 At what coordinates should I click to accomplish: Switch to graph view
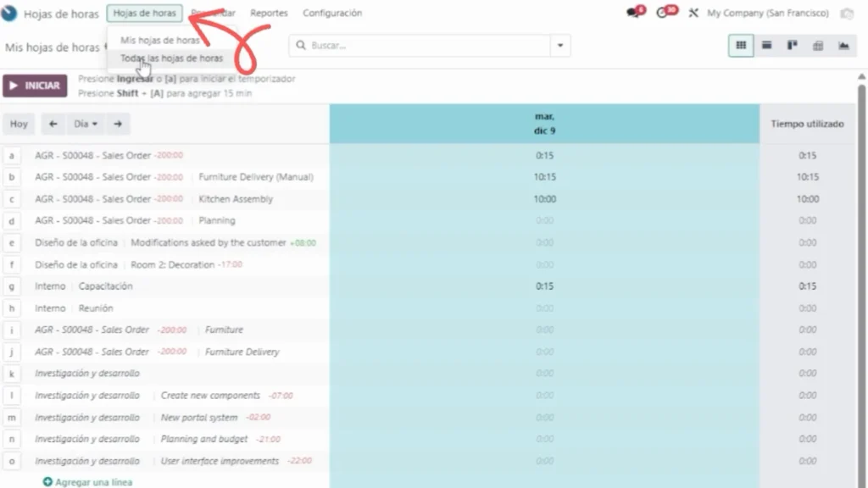(x=843, y=46)
